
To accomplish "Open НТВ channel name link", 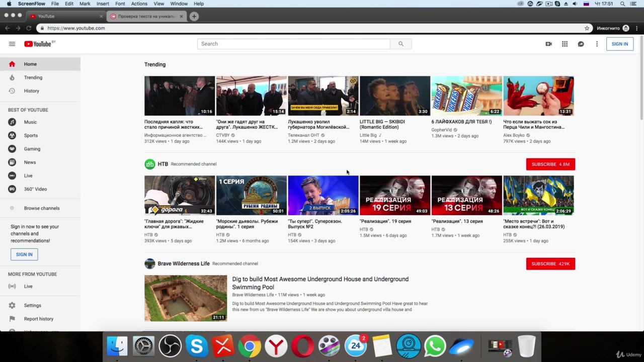I will click(163, 164).
